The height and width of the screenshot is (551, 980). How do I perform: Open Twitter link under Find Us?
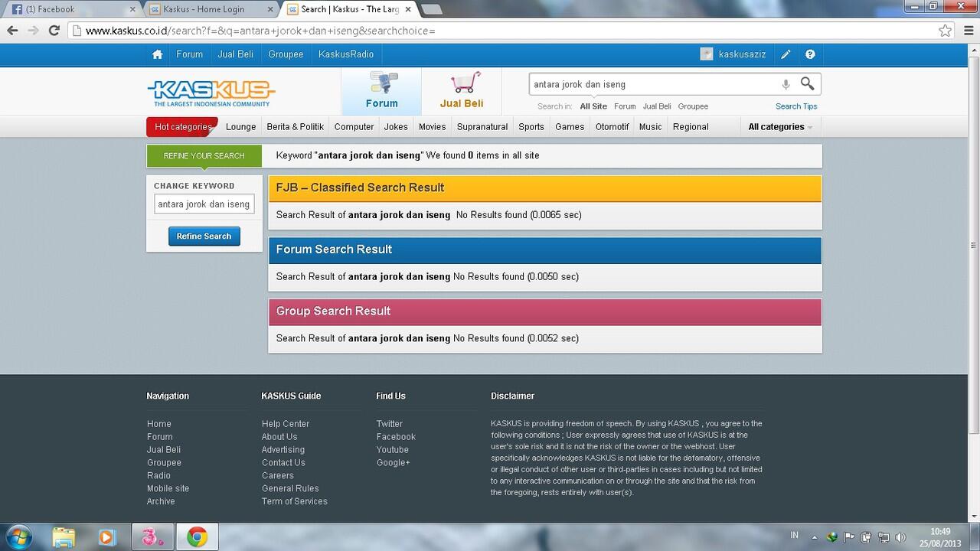click(389, 424)
